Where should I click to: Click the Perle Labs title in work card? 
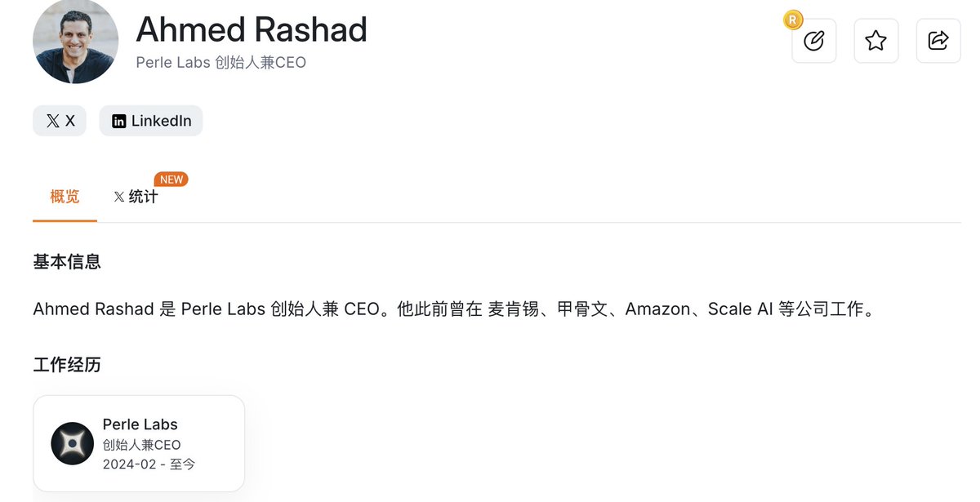pyautogui.click(x=140, y=424)
